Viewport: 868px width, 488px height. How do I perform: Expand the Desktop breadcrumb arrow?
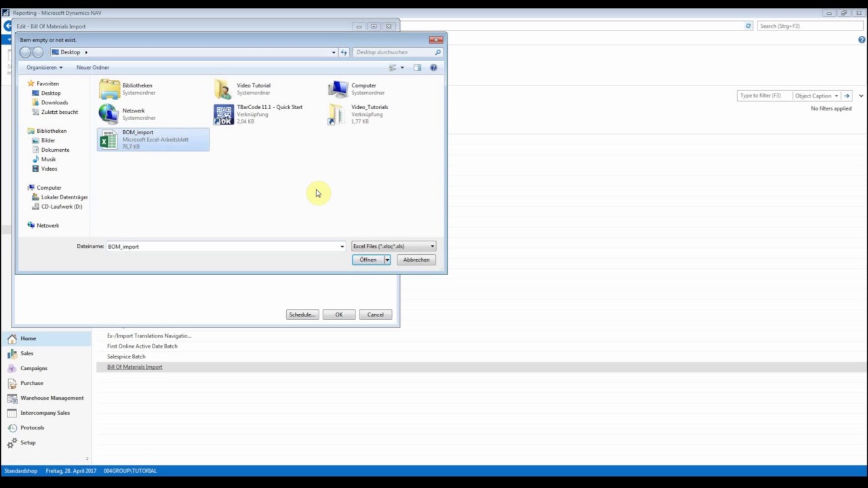point(86,52)
